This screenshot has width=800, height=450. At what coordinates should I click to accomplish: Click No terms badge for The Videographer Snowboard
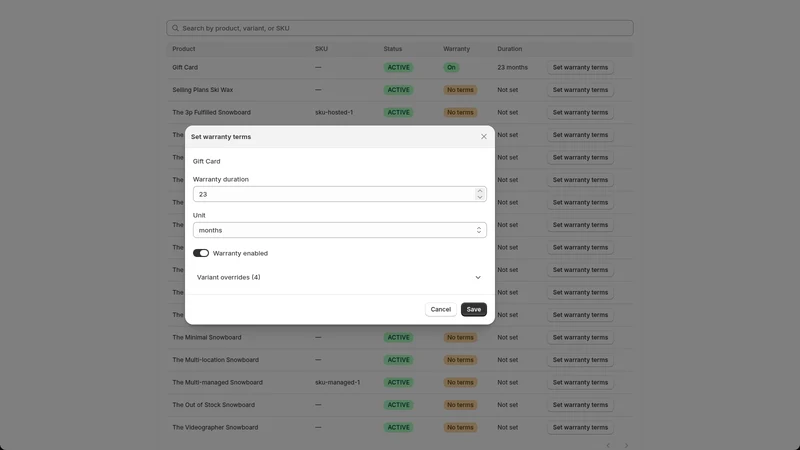[460, 427]
